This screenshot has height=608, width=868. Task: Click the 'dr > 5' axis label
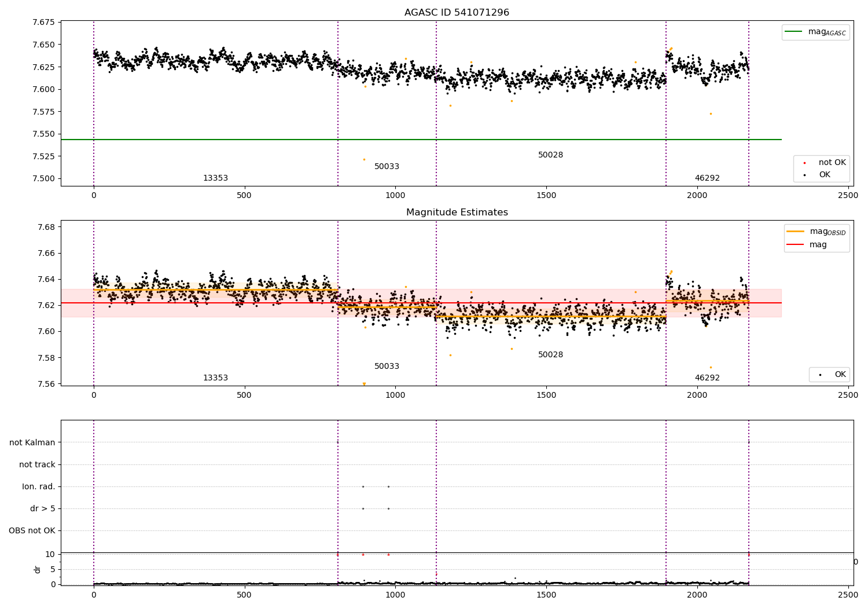tap(43, 508)
